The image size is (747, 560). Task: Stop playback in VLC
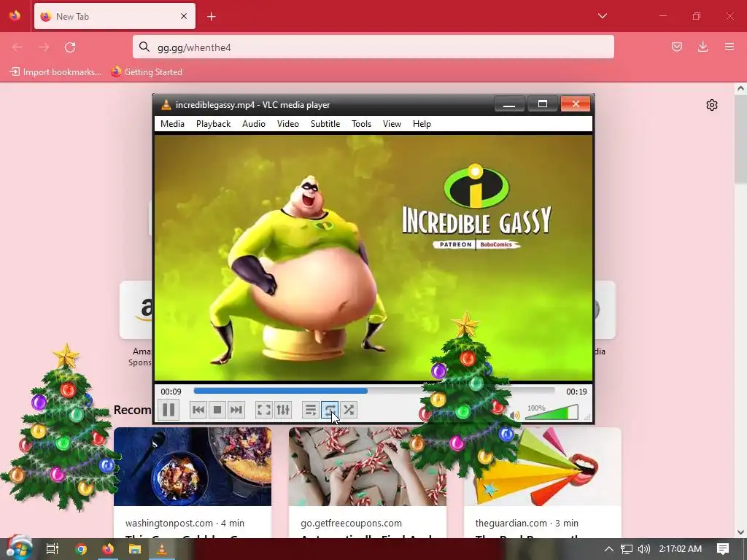tap(217, 410)
